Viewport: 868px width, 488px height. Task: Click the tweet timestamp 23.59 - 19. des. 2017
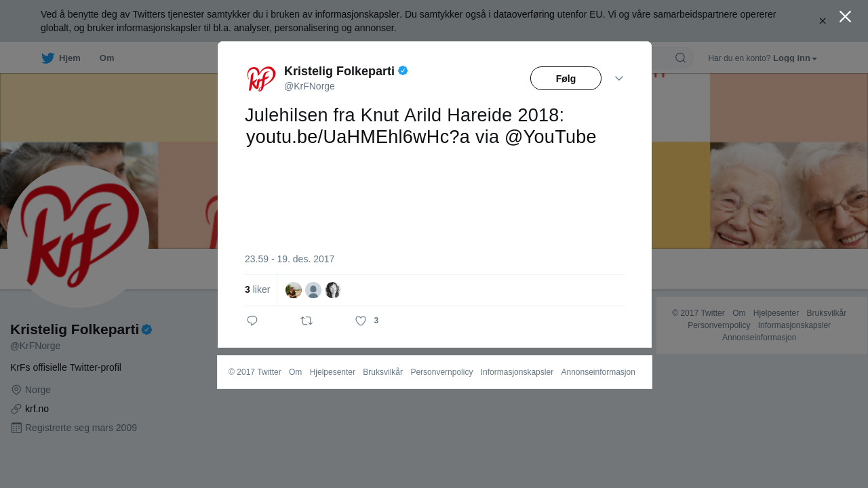[290, 259]
